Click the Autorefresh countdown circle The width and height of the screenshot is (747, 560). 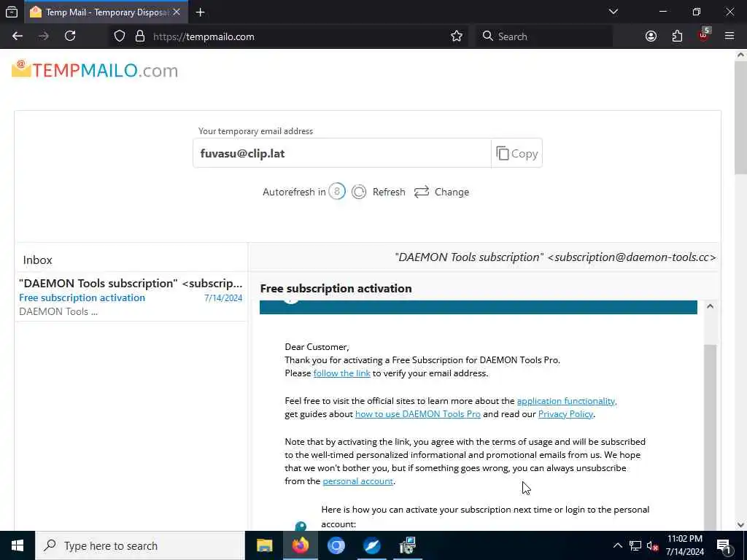(x=337, y=192)
